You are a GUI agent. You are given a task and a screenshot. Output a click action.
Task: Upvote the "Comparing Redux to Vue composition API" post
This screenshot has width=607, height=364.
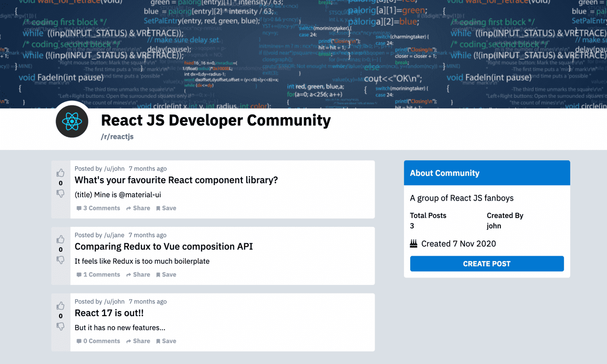point(60,239)
